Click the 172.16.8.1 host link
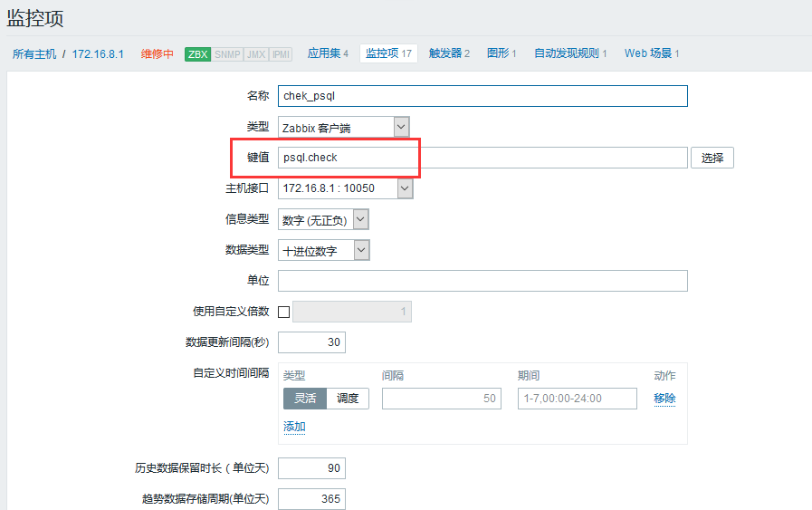 (x=98, y=54)
